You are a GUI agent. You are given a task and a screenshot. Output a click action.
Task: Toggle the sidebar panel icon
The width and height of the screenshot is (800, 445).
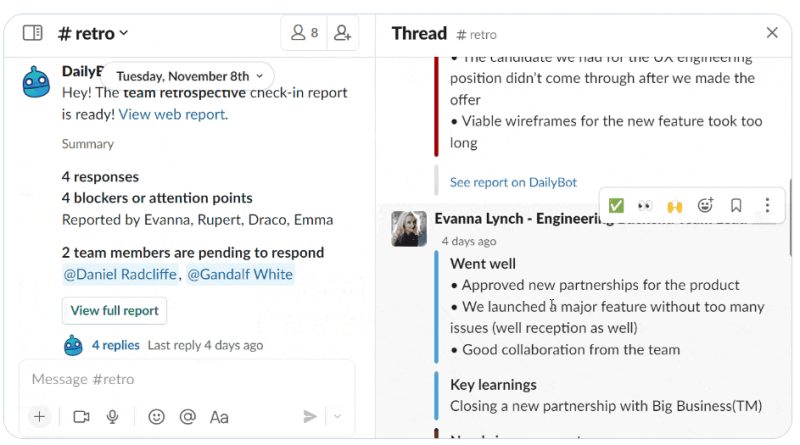(x=33, y=33)
